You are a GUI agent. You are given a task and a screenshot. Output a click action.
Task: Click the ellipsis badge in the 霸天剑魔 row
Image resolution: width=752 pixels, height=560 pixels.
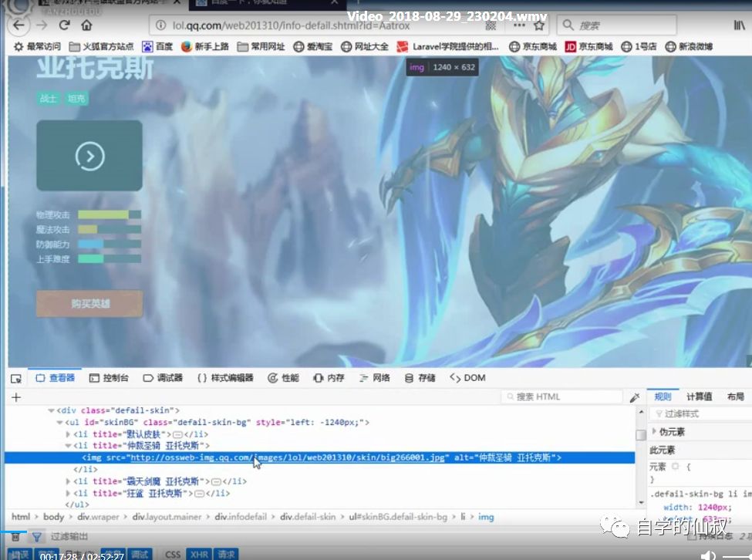coord(216,481)
